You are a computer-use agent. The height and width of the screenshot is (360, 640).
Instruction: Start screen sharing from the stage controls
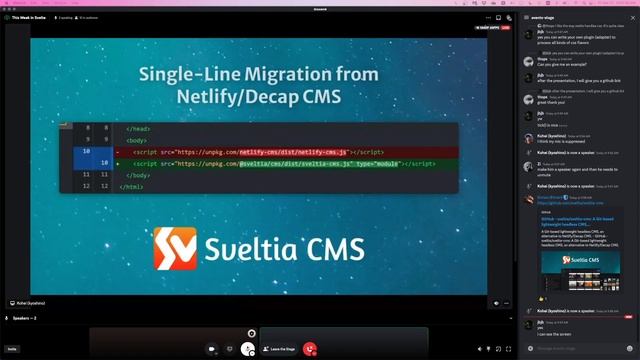point(230,349)
